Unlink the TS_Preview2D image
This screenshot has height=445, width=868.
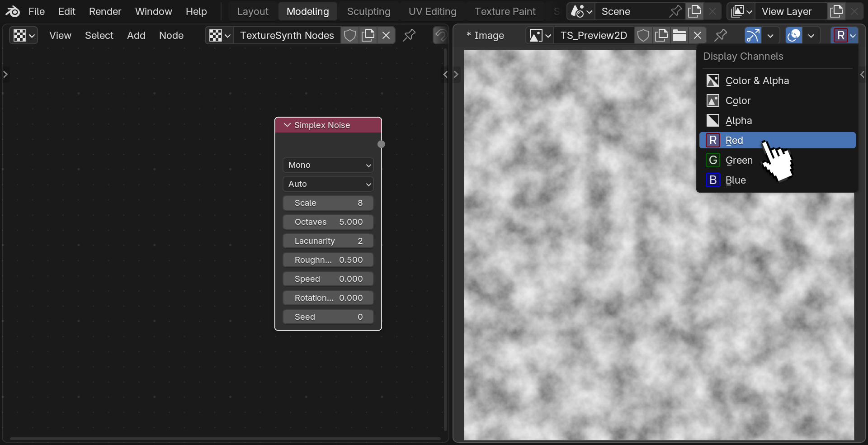coord(698,35)
